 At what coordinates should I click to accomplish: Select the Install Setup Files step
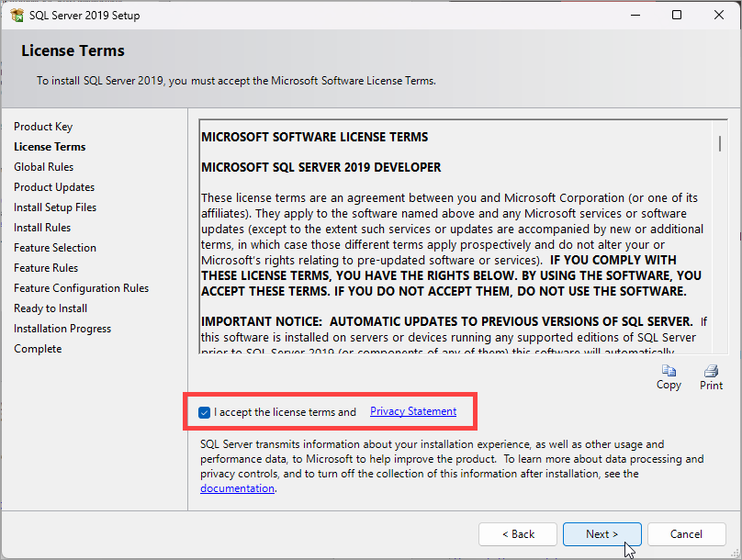[x=55, y=207]
